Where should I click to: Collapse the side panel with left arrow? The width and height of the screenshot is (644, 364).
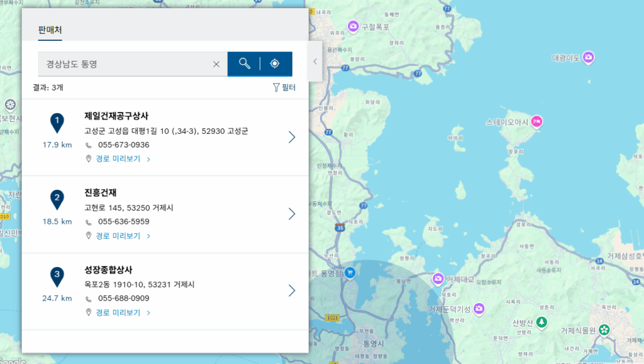(315, 62)
